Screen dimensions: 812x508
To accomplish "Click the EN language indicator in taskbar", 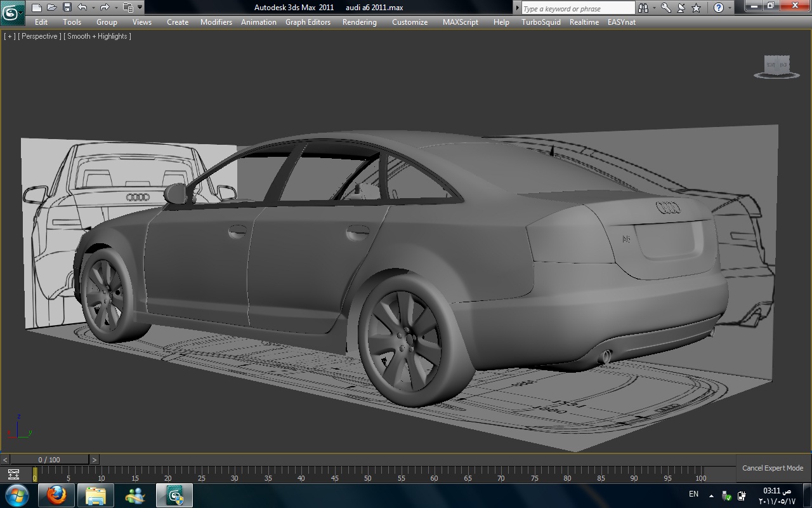I will coord(693,494).
